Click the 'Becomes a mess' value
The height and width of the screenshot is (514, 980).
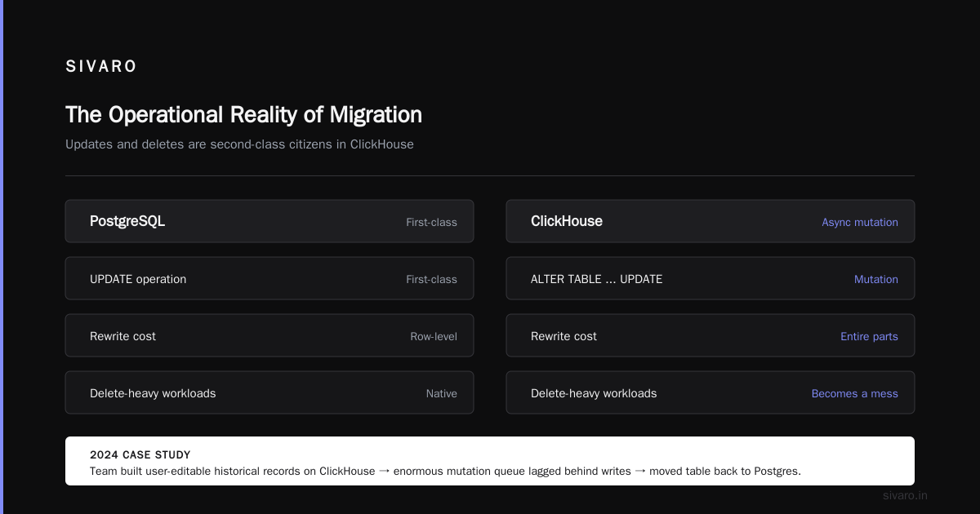(x=854, y=393)
